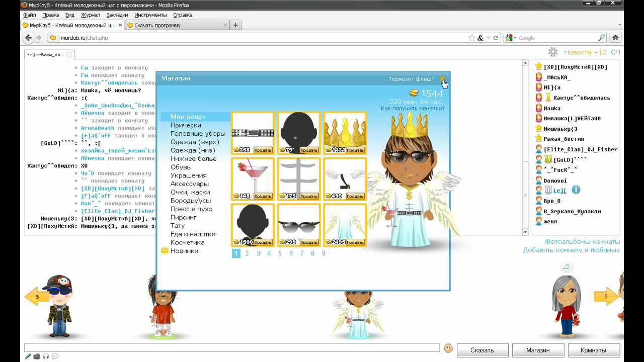Select the Еда и напитки category

(x=193, y=234)
